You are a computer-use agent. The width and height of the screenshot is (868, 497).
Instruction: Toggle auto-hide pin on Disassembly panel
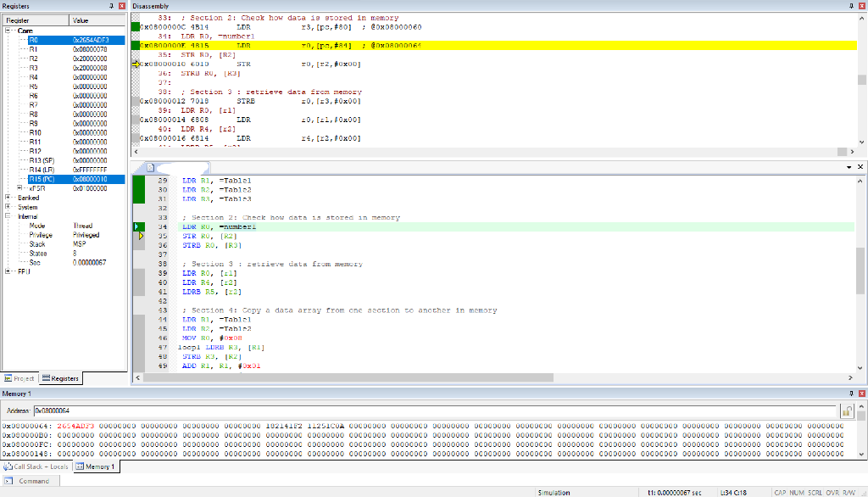pos(851,6)
